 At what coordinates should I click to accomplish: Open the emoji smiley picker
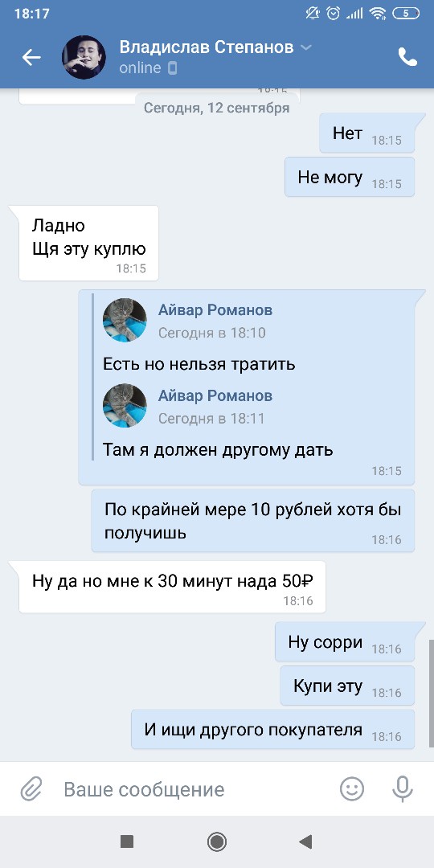point(352,788)
